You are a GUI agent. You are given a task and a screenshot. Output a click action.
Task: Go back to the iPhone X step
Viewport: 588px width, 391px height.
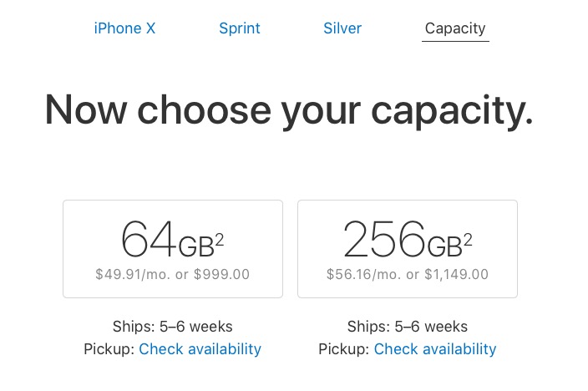124,28
